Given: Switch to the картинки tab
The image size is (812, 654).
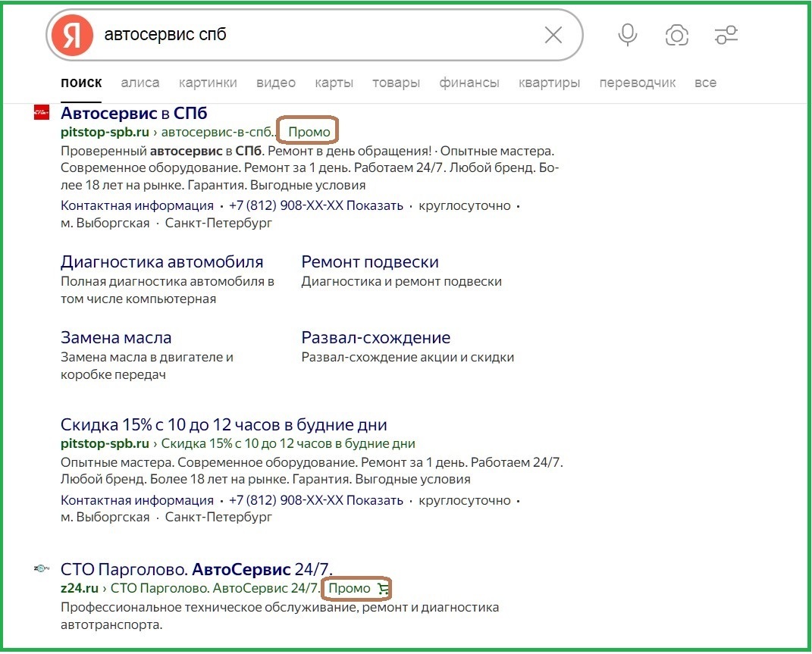Looking at the screenshot, I should point(207,83).
